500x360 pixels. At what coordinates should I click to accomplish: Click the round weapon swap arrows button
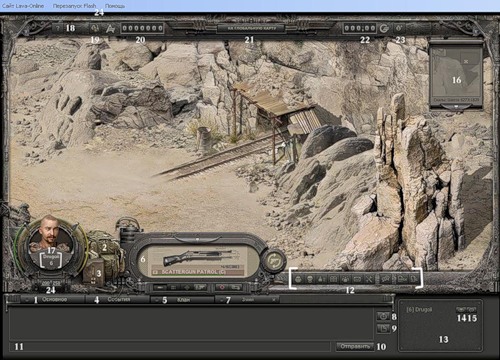point(275,260)
